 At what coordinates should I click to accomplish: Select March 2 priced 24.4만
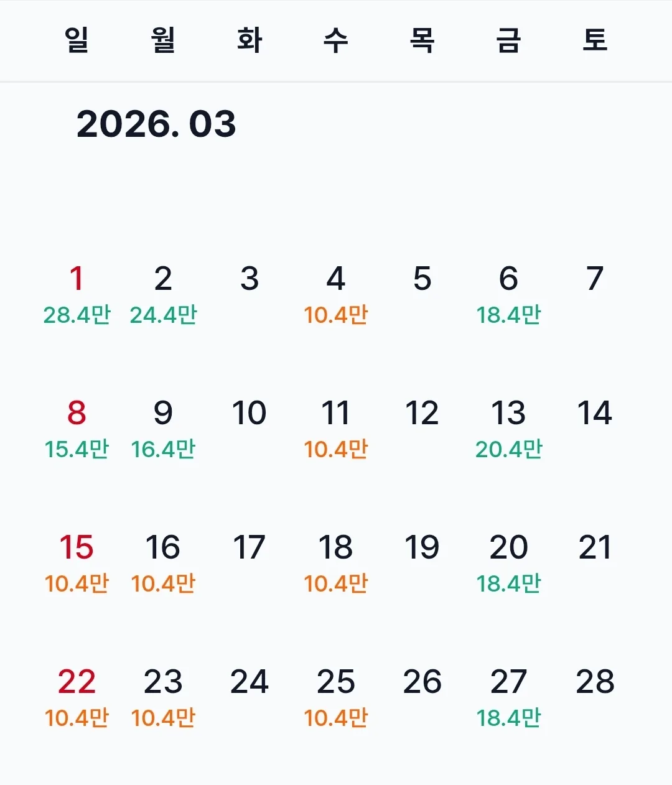click(x=163, y=295)
